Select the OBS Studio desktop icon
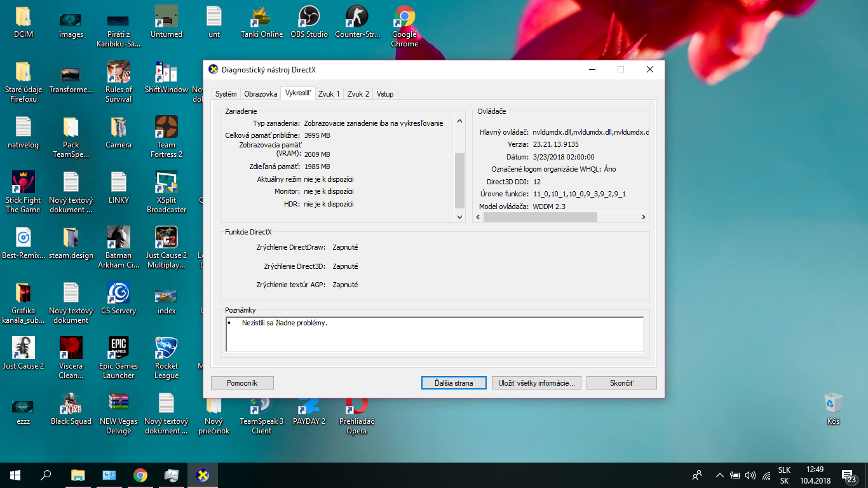Viewport: 868px width, 488px height. 309,22
